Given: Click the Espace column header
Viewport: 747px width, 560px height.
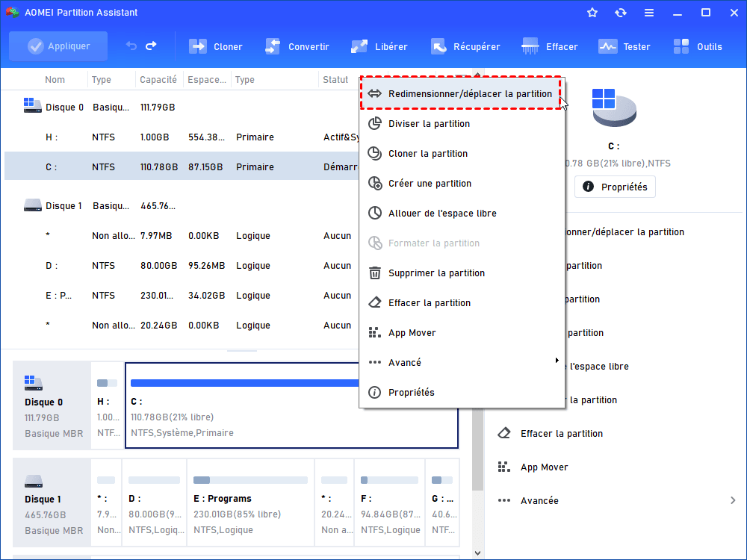Looking at the screenshot, I should pos(207,80).
